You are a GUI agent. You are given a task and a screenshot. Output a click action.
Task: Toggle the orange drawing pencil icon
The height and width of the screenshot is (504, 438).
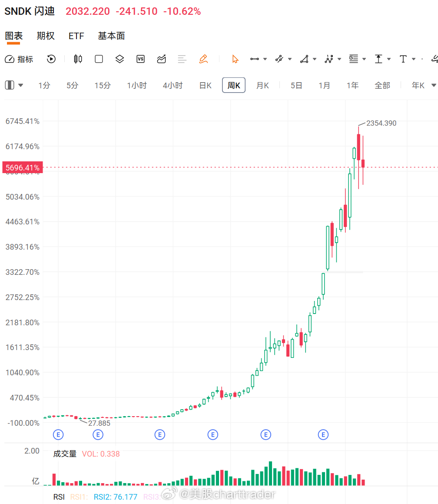tap(204, 59)
